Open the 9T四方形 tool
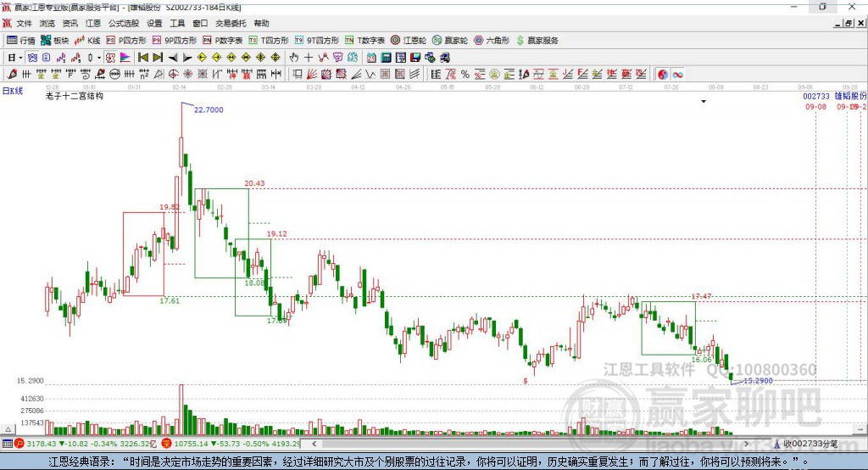The width and height of the screenshot is (868, 470). point(317,41)
